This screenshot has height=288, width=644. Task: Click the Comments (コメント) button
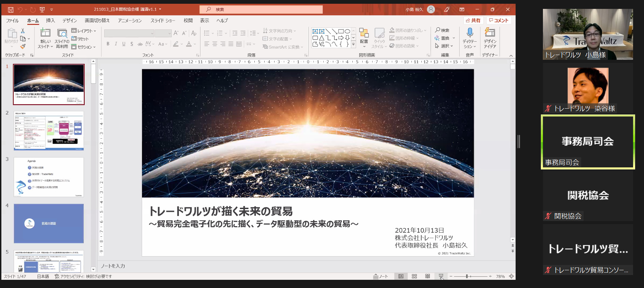click(499, 20)
